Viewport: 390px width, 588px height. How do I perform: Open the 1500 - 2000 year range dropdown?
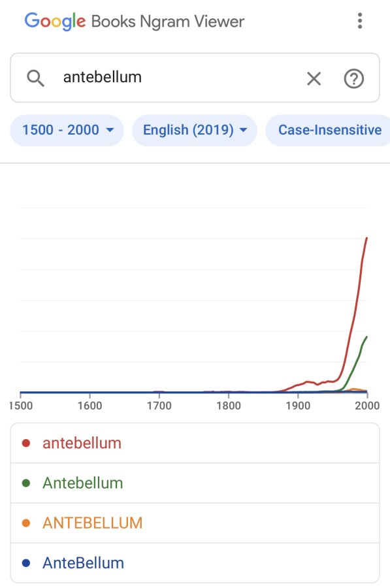point(67,130)
